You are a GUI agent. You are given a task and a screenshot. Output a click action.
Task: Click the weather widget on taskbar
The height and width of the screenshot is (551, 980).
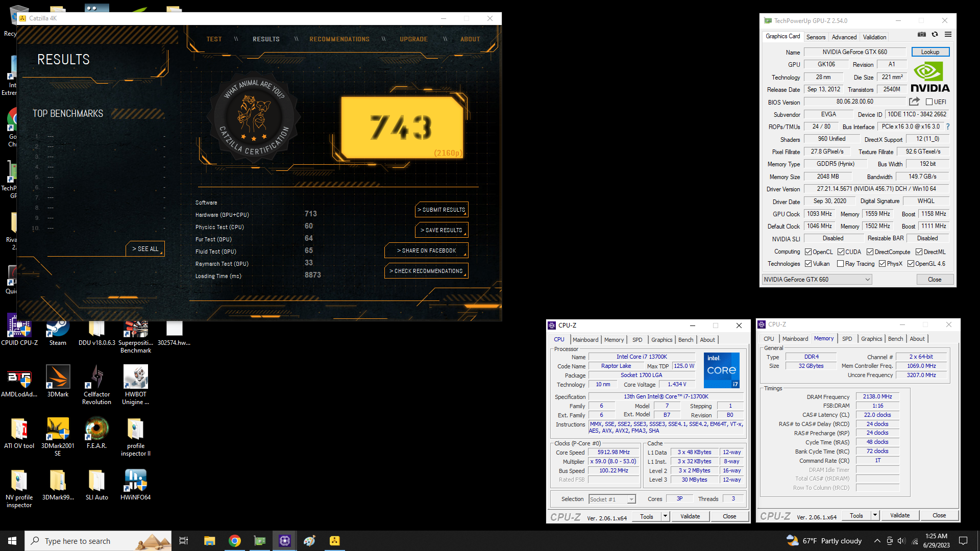(824, 541)
